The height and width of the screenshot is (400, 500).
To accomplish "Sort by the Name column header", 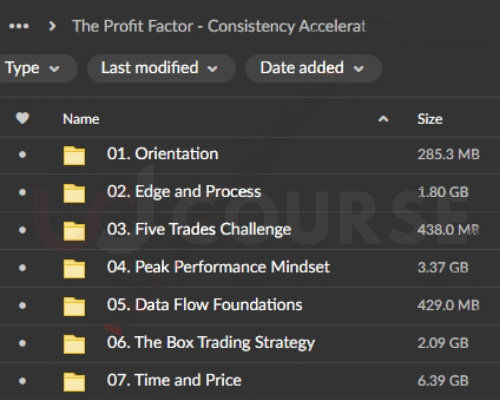I will tap(81, 119).
